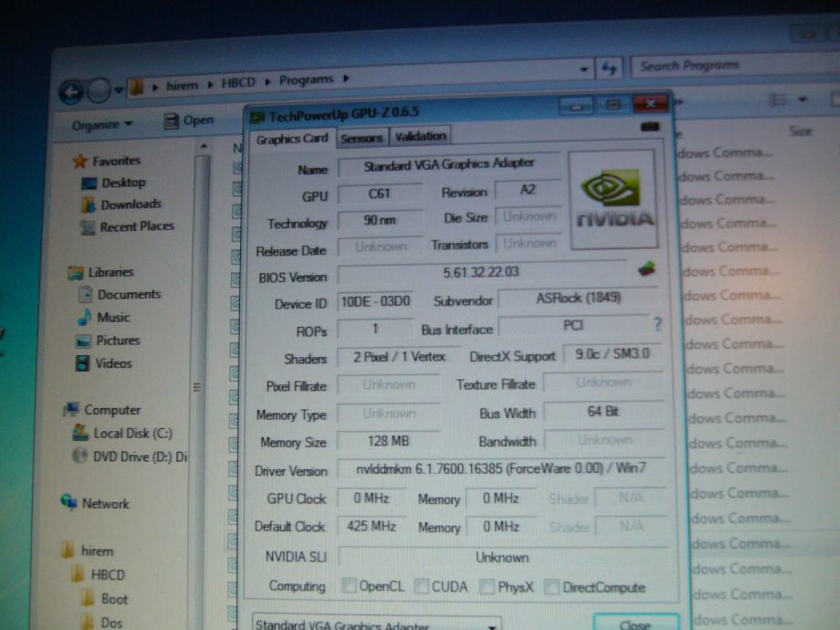
Task: Switch to the Validation tab
Action: pos(421,137)
